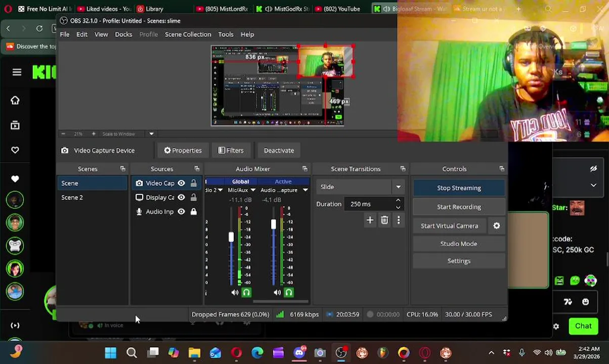
Task: Pop out the Audio Mixer dock
Action: click(x=304, y=169)
